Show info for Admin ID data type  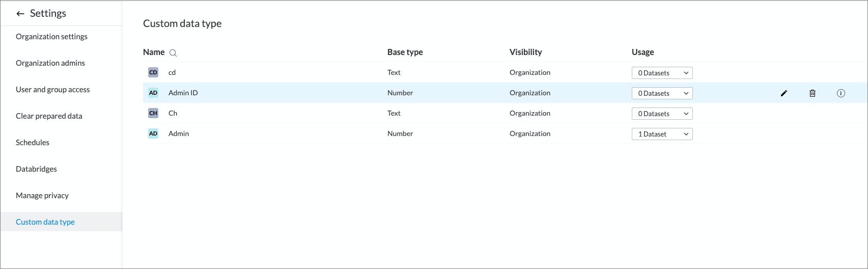841,93
